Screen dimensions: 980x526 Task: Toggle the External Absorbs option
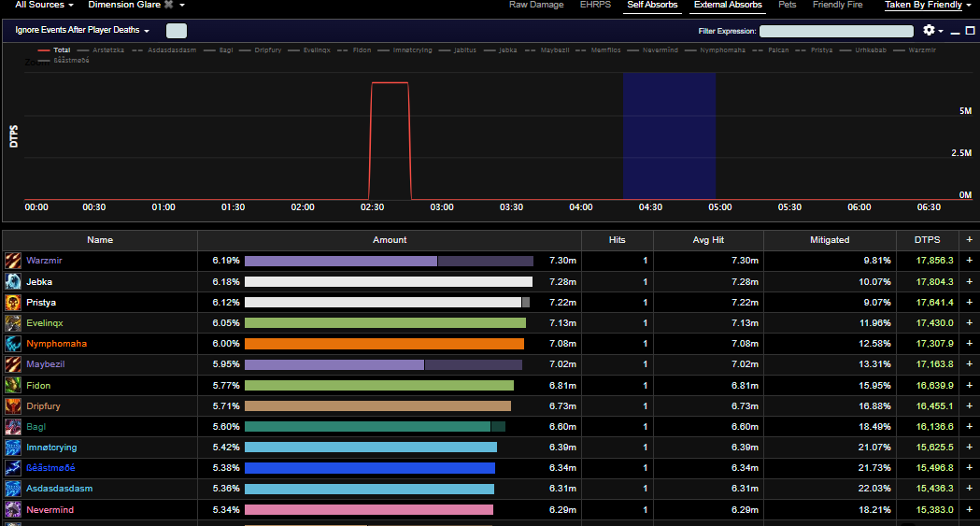(x=728, y=5)
